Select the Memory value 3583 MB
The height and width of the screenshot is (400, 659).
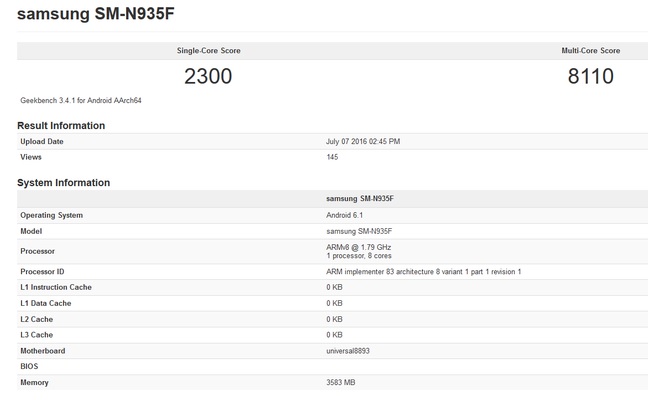click(x=340, y=382)
